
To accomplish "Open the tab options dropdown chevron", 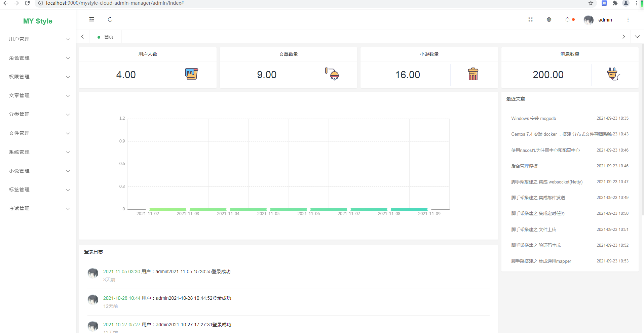I will (x=637, y=37).
